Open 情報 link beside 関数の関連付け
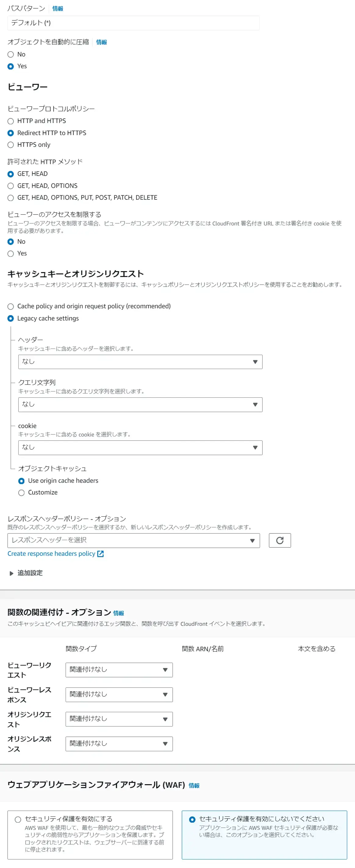The width and height of the screenshot is (355, 868). click(119, 613)
